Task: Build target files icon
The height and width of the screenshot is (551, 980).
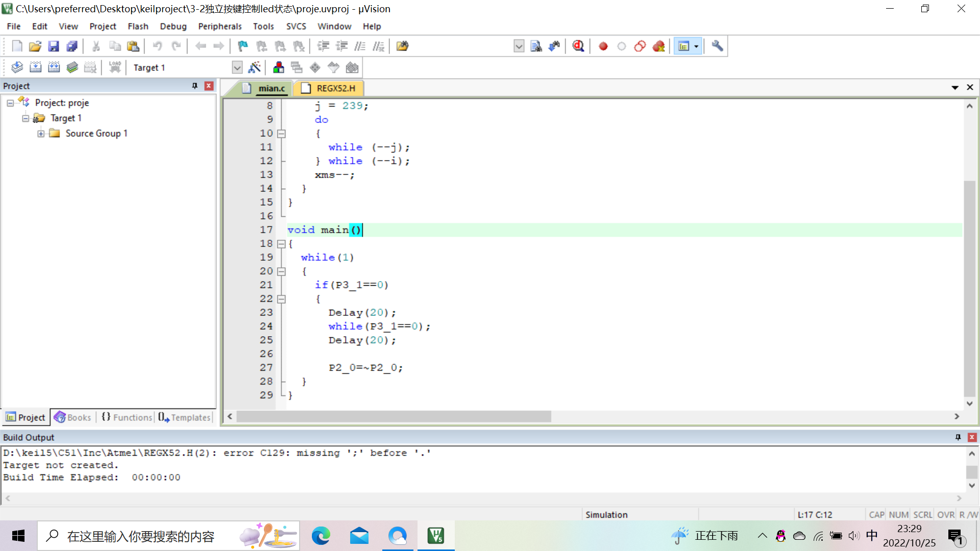Action: [x=35, y=67]
